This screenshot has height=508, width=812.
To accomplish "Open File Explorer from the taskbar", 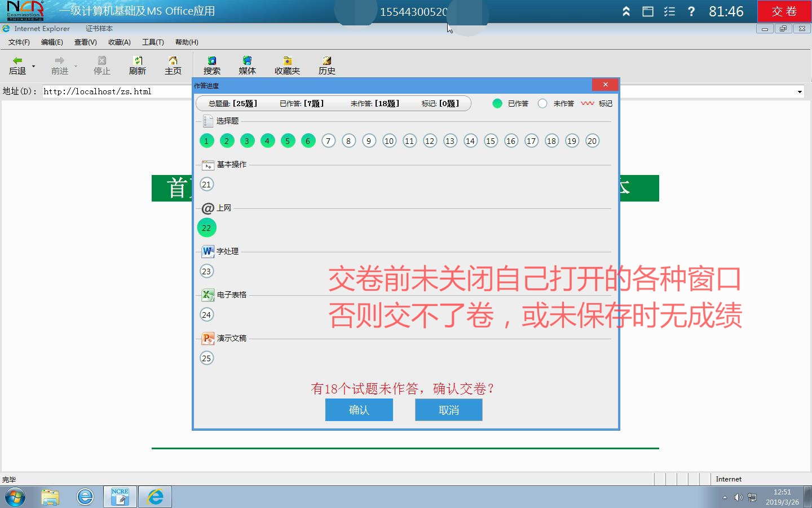I will [x=50, y=497].
